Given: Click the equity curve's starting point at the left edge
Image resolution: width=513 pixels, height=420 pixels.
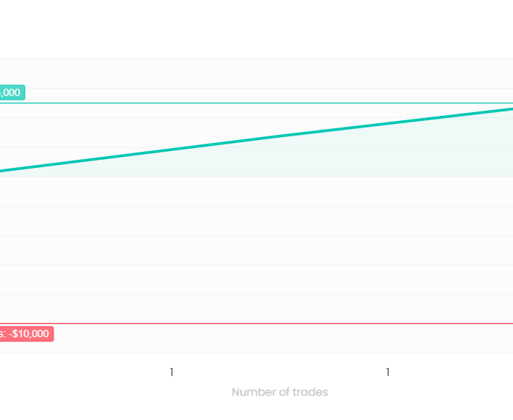Looking at the screenshot, I should 3,171.
